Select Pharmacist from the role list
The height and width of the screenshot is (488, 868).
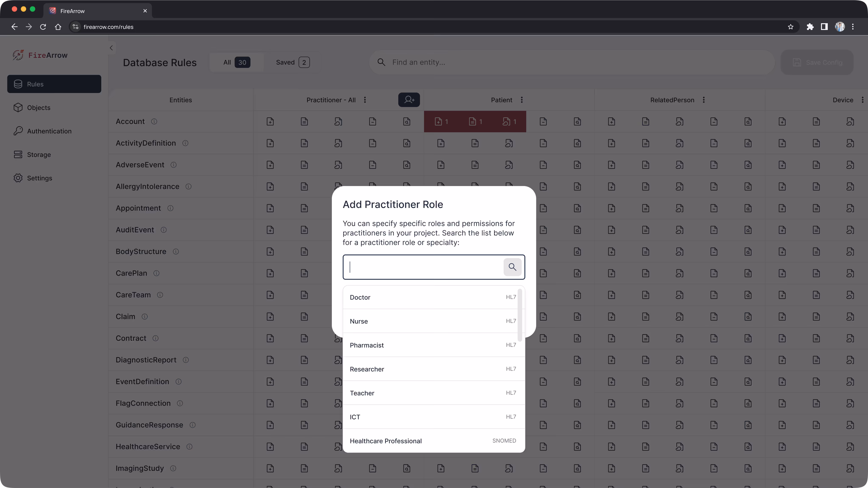434,345
